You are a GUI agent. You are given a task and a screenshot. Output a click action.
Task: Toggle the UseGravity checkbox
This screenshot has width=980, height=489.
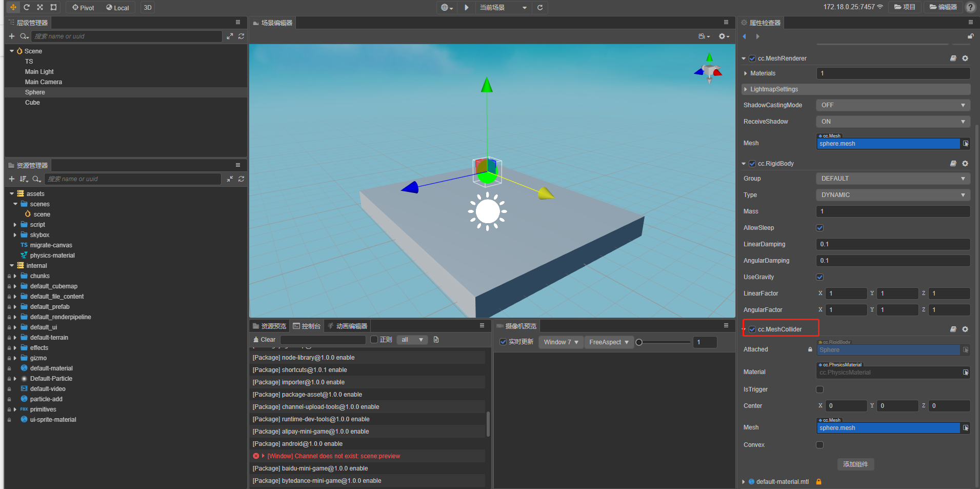pos(820,277)
